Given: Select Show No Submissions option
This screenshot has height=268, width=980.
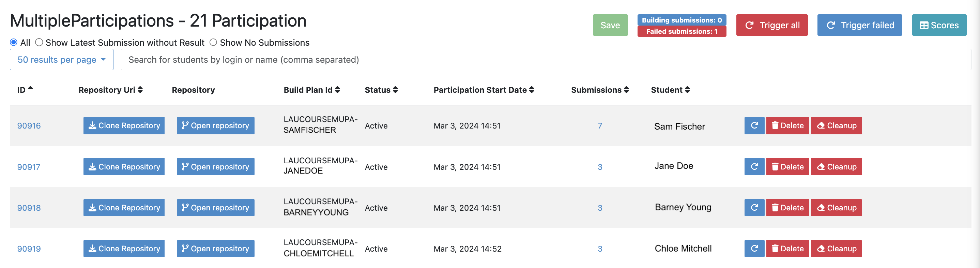Looking at the screenshot, I should 213,42.
